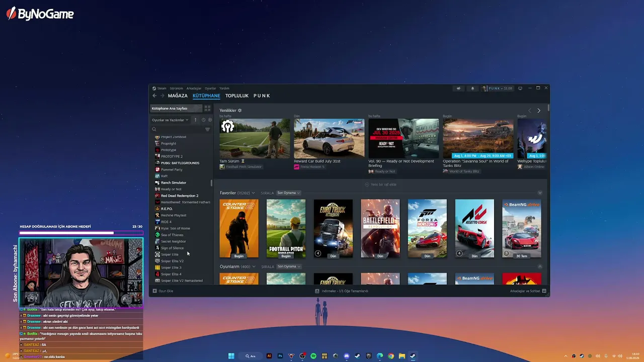Open the Steam notifications bell

(x=472, y=88)
